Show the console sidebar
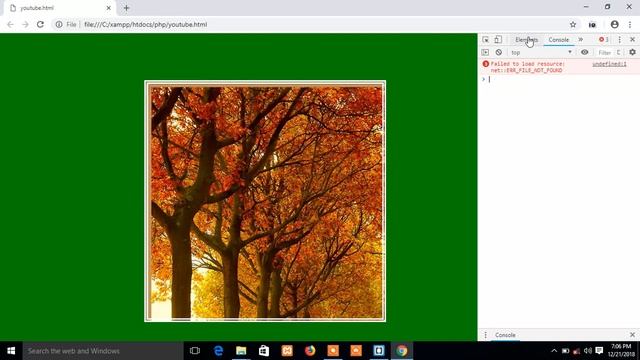640x360 pixels. [x=485, y=52]
